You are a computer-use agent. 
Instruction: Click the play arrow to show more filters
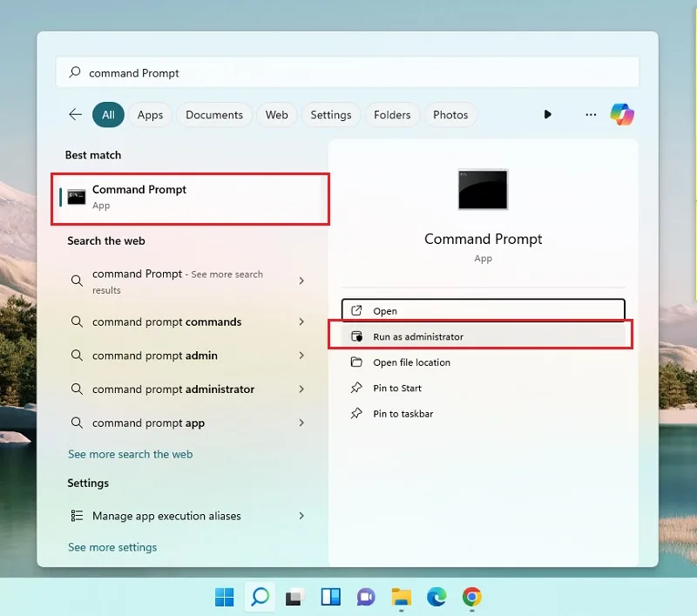548,115
